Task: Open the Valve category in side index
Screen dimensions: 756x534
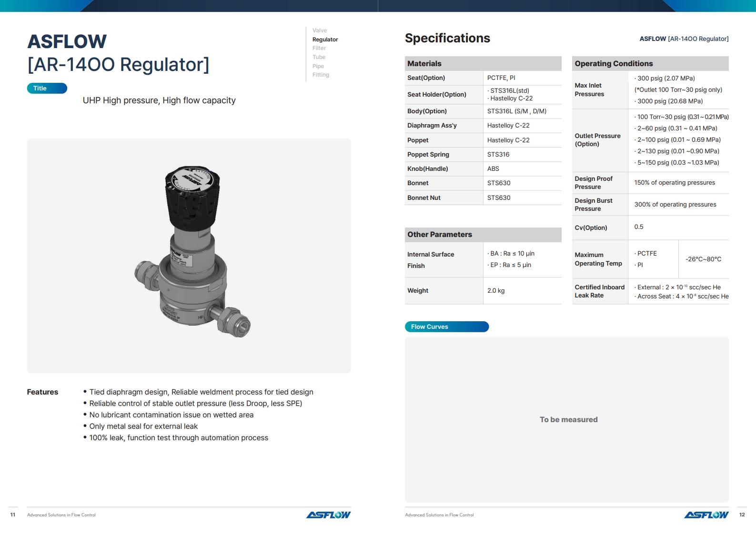Action: [319, 30]
